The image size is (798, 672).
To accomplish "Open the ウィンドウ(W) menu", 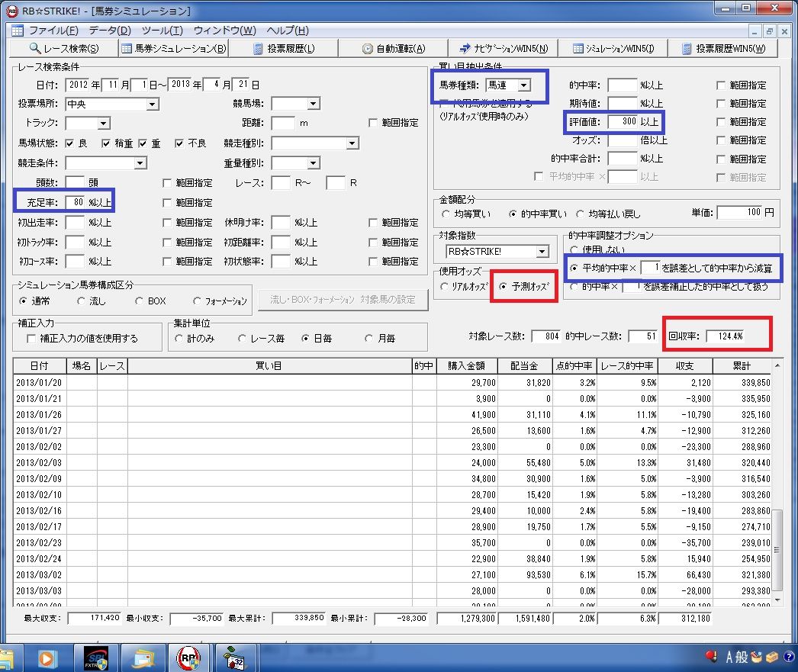I will click(225, 31).
